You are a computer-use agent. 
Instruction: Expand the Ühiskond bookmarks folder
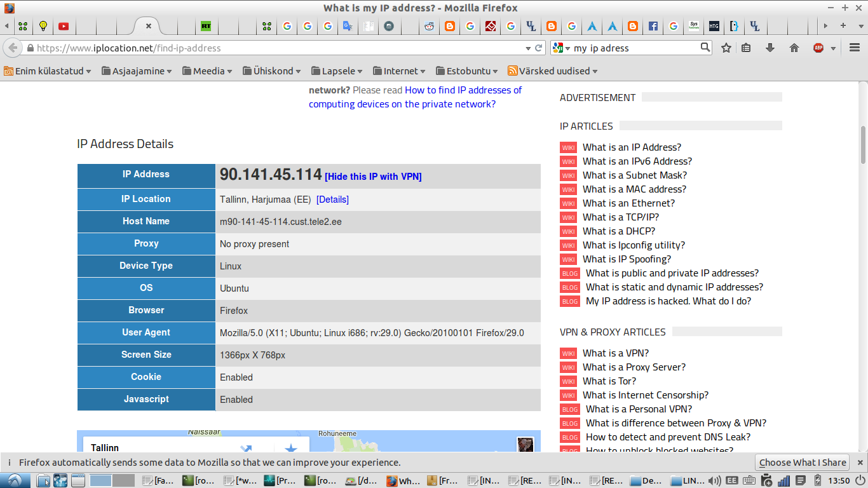pyautogui.click(x=271, y=71)
